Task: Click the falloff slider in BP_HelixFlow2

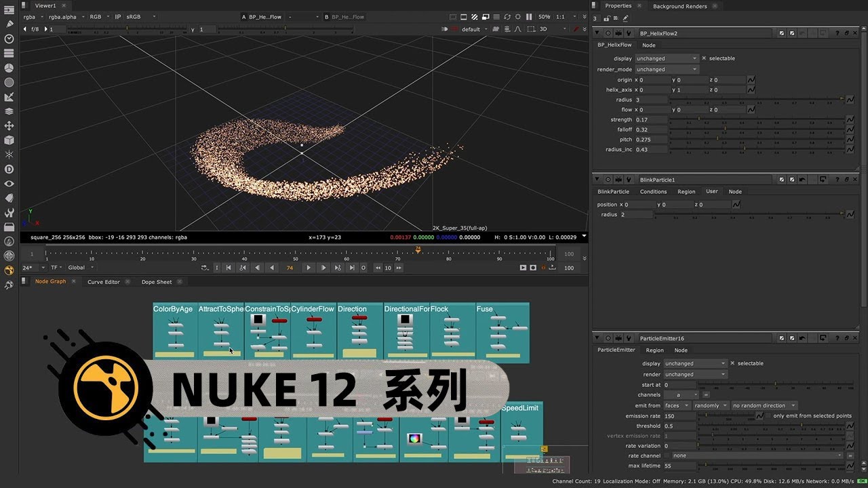Action: (x=757, y=129)
